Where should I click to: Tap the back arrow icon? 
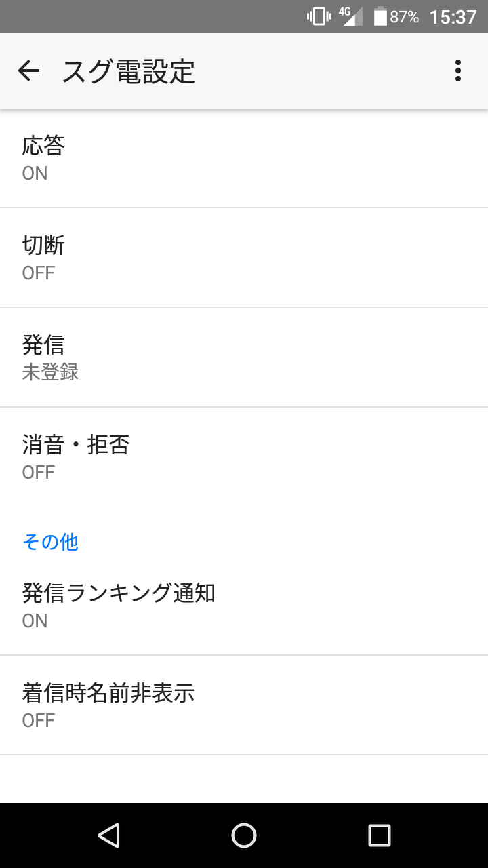pos(28,71)
